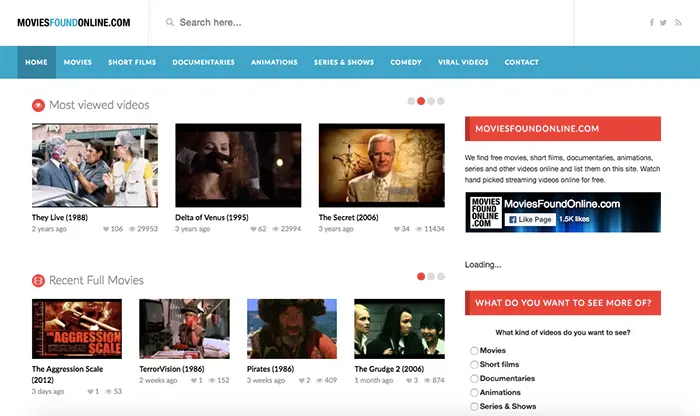Go to third page dot of Most viewed videos
Viewport: 700px width, 416px height.
(431, 101)
